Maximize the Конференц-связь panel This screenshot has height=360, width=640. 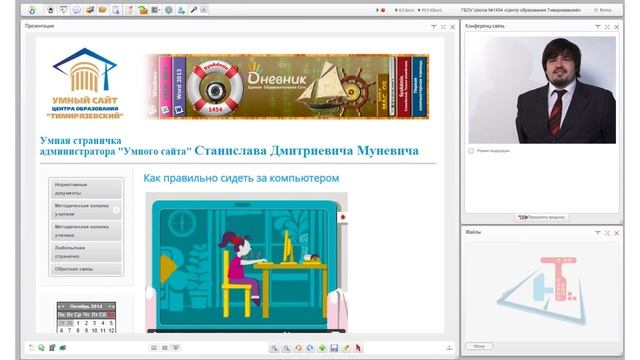[x=607, y=27]
